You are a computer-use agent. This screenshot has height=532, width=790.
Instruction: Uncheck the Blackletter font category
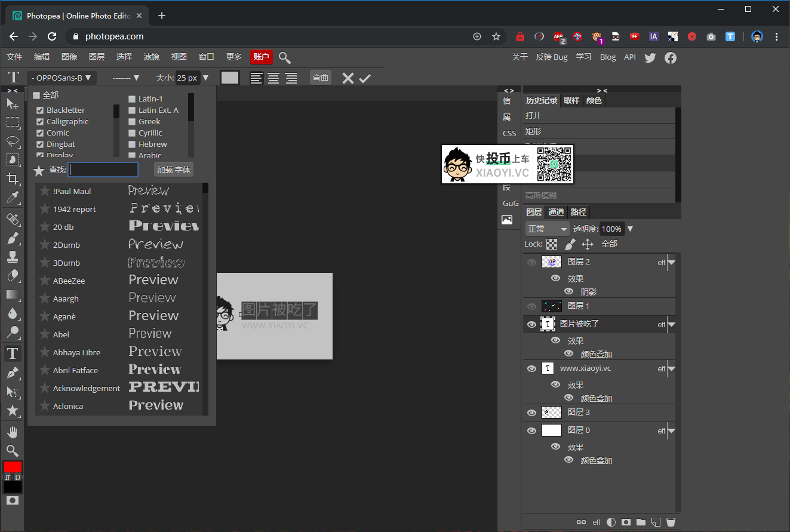41,110
